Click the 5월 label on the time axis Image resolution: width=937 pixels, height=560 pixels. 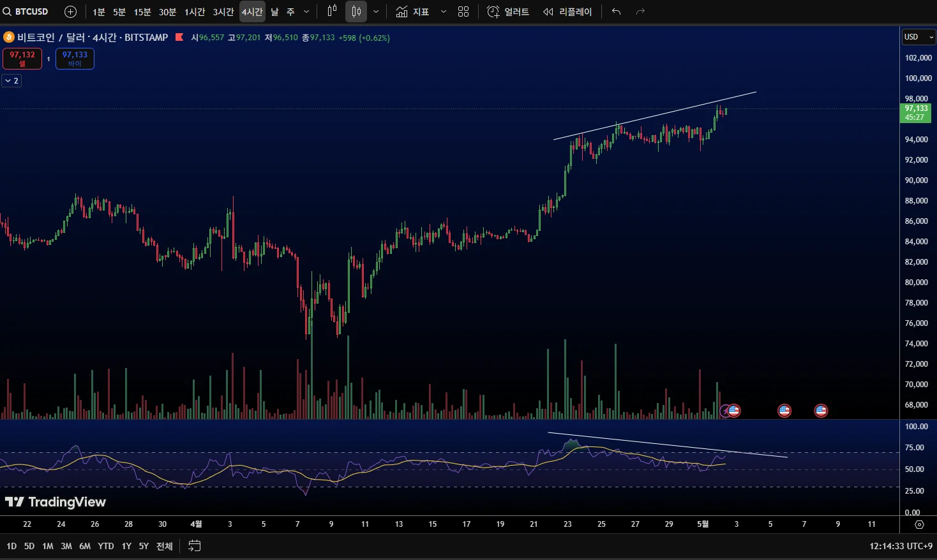click(703, 524)
